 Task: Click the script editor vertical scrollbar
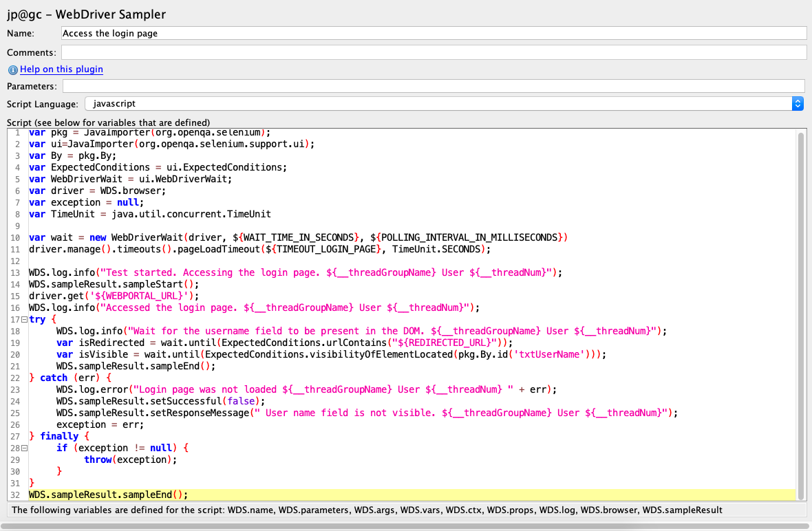801,316
